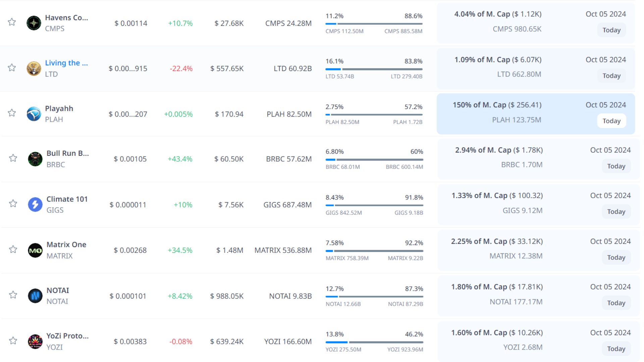Screen dimensions: 644x362
Task: Click the Havens Compass compass logo
Action: click(34, 23)
